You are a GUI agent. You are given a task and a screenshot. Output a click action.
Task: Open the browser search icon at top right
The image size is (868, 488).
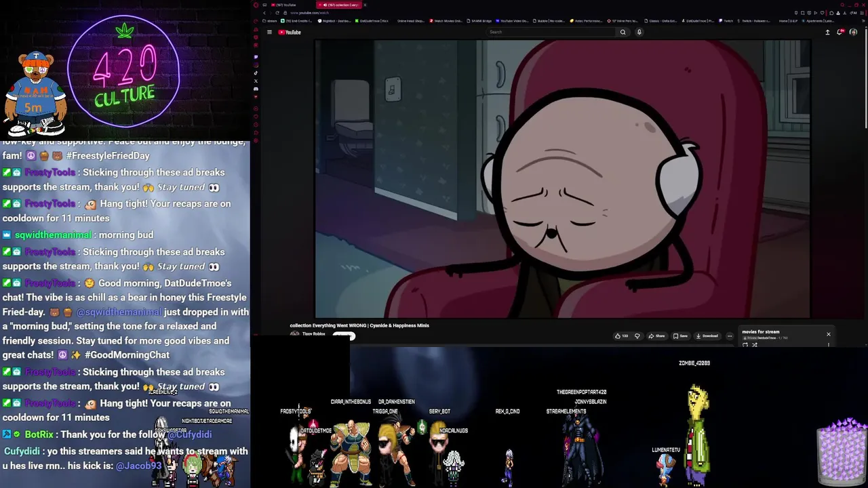pos(842,5)
